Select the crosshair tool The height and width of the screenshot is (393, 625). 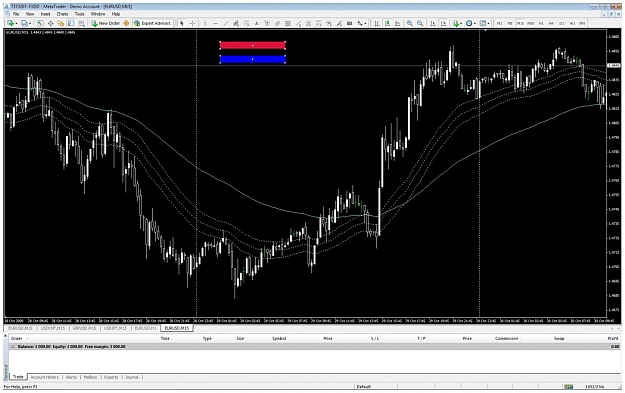[x=192, y=23]
